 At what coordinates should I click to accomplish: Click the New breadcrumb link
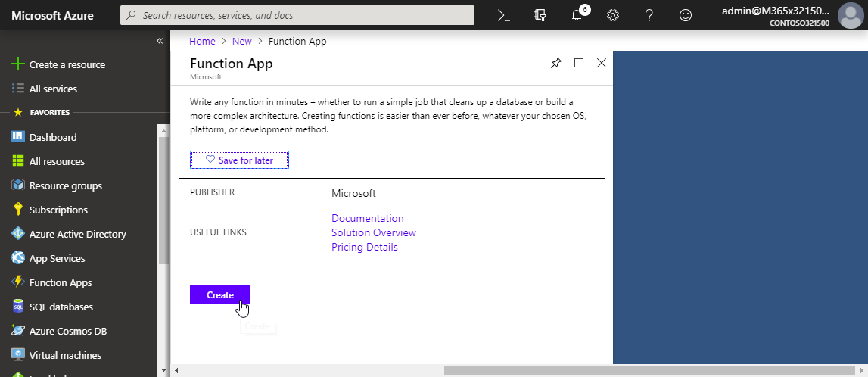242,41
